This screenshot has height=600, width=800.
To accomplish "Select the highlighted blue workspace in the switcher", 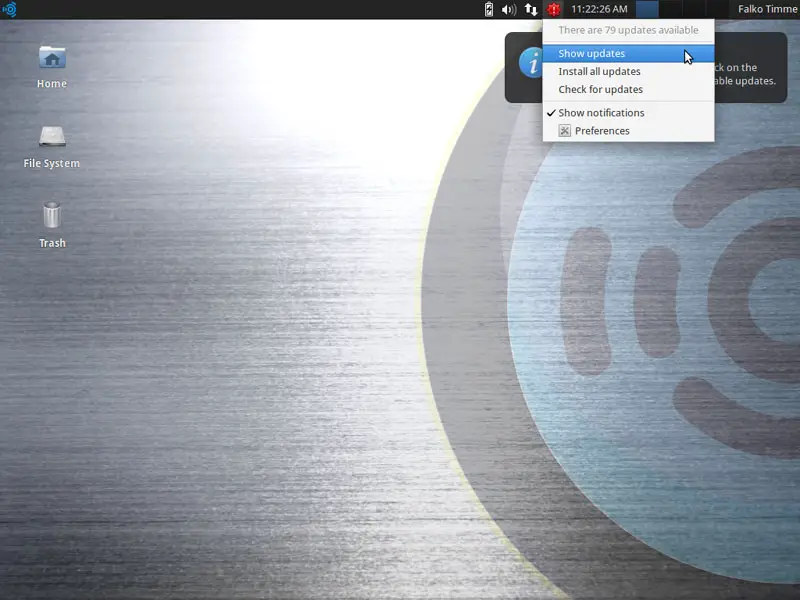I will (x=647, y=9).
